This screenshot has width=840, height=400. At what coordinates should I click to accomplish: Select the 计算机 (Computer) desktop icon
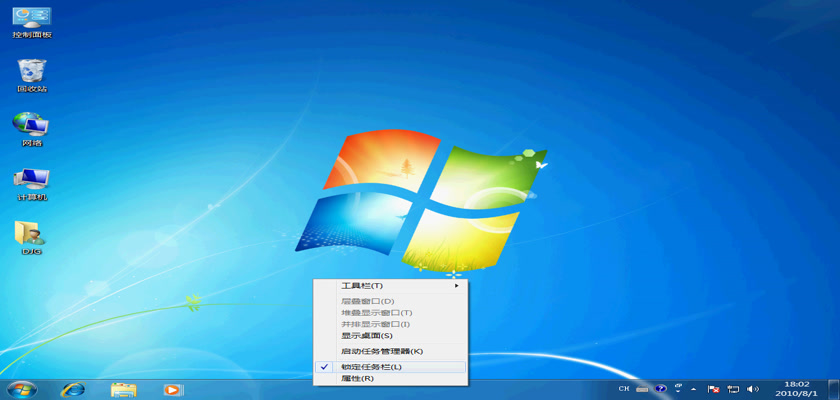click(x=31, y=180)
